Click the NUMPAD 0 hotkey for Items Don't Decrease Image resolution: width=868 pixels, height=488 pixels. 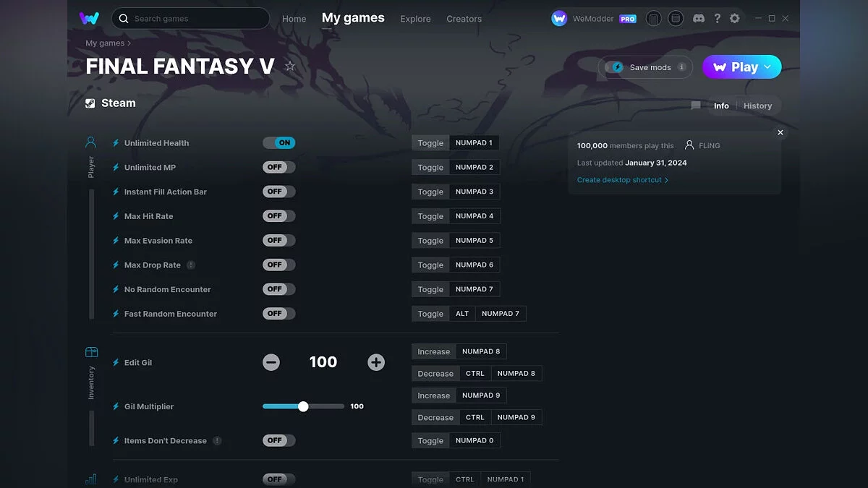tap(475, 440)
